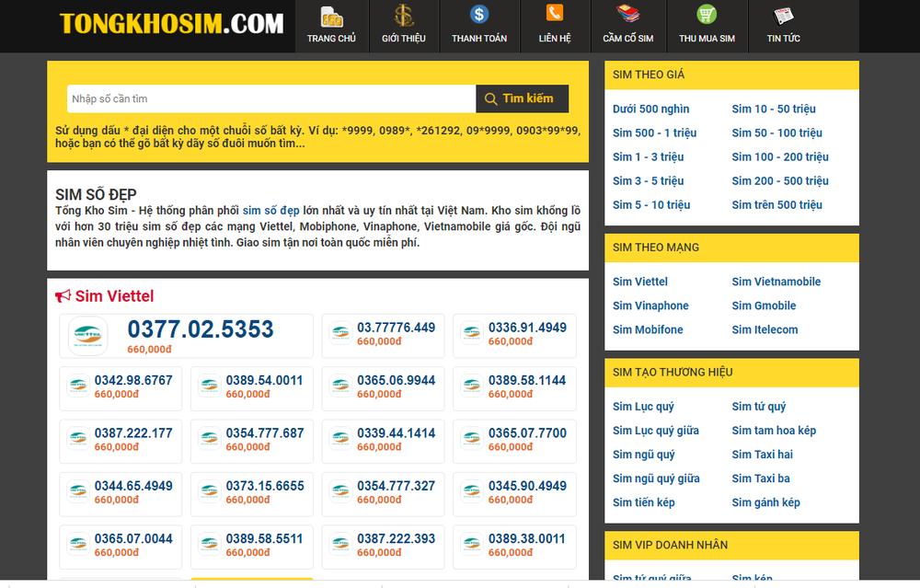Select SIM number 0389.38.0011
Screen dimensions: 920x588
pyautogui.click(x=527, y=538)
